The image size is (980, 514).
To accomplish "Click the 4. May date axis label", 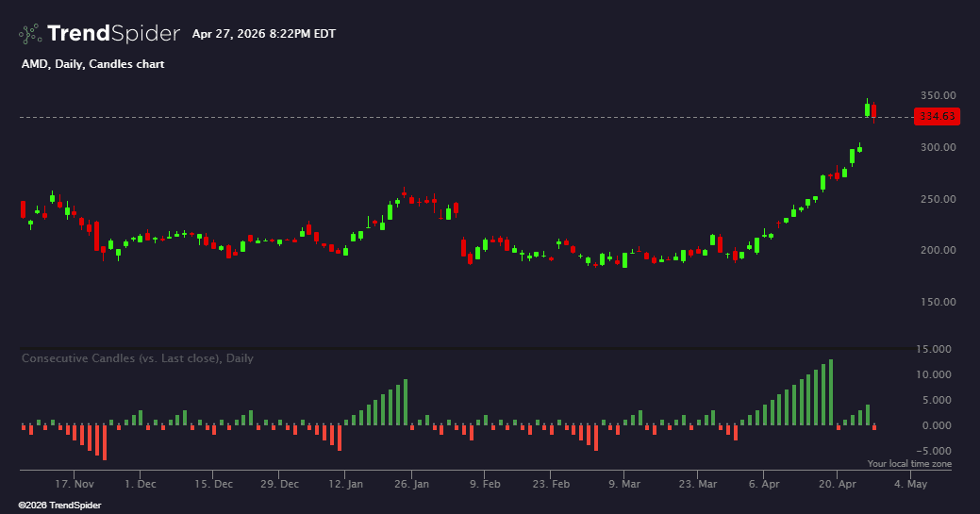I will click(x=910, y=484).
